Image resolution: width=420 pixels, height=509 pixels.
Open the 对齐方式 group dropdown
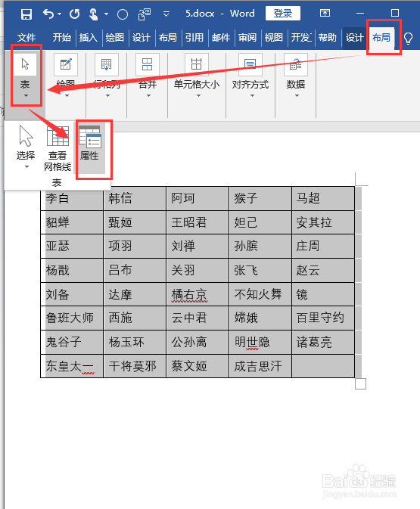(250, 76)
